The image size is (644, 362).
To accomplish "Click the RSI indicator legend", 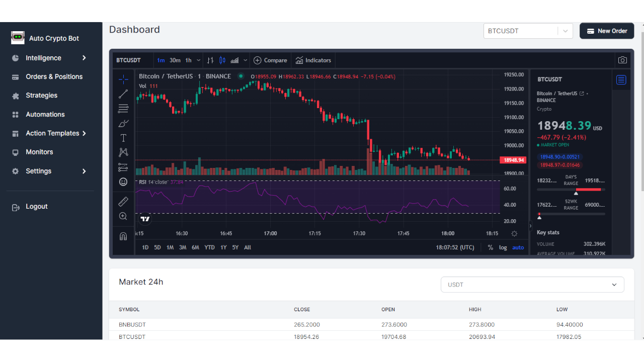I will (x=161, y=182).
